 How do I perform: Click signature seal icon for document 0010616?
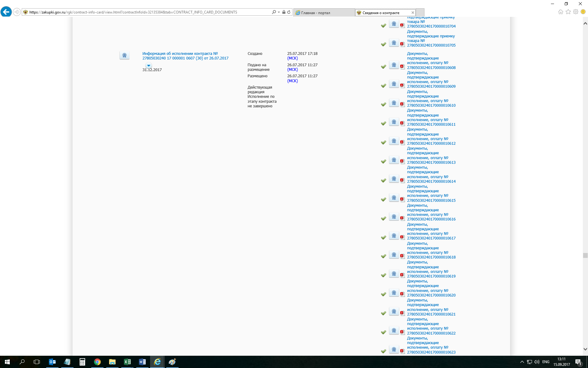click(394, 217)
